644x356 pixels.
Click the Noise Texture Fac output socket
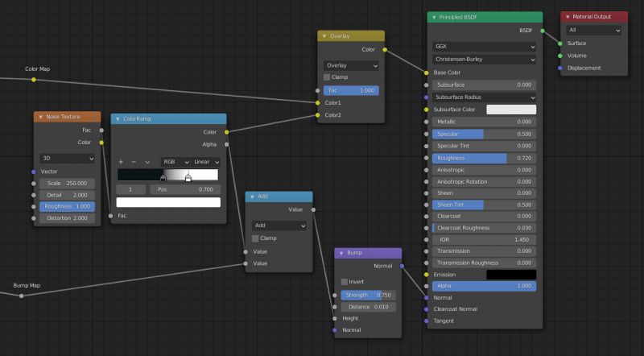(x=101, y=130)
